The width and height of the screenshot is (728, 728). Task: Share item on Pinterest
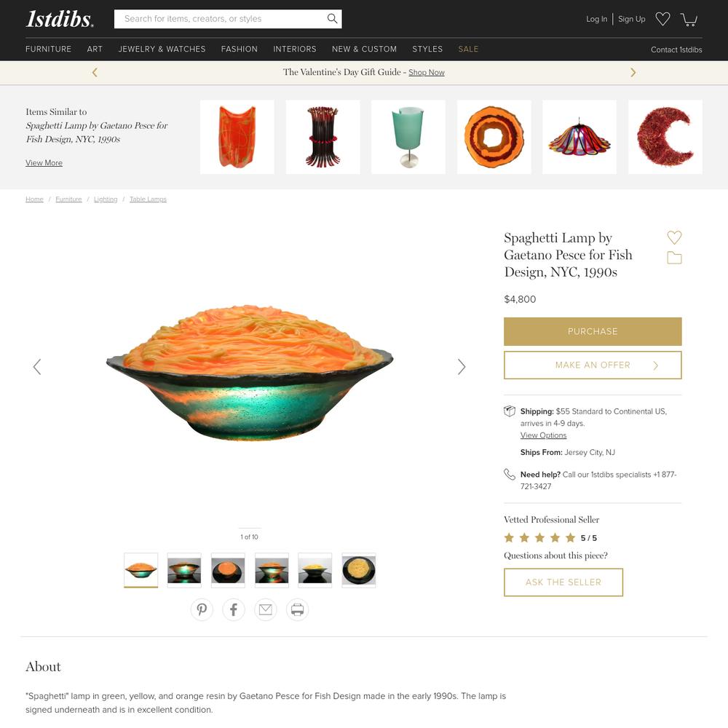tap(202, 609)
